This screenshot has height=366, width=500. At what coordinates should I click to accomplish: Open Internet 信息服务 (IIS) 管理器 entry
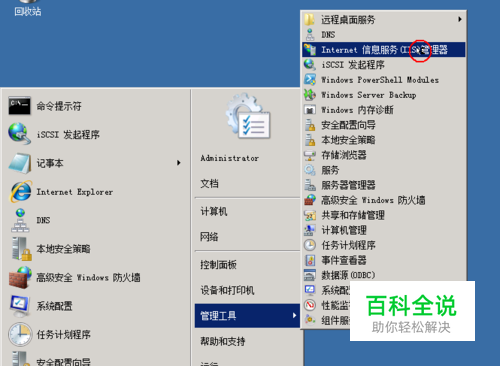384,50
